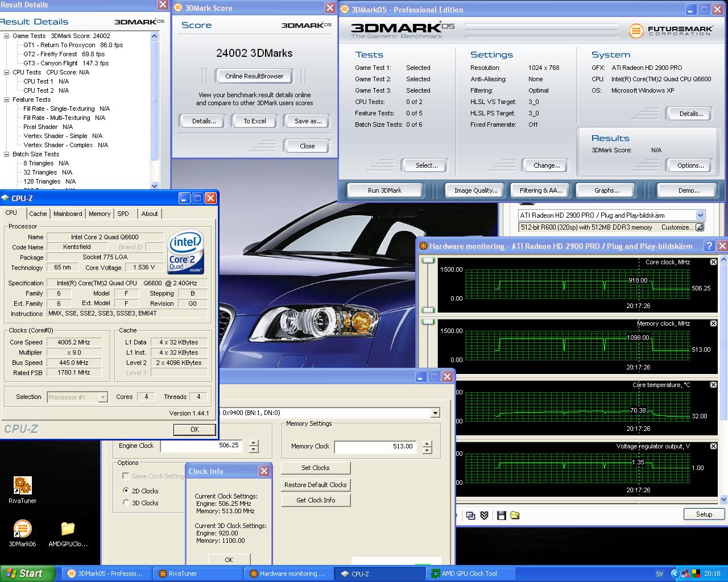Screen dimensions: 728x582
Task: Click the lower slider handle beside Core clock graph
Action: 428,310
